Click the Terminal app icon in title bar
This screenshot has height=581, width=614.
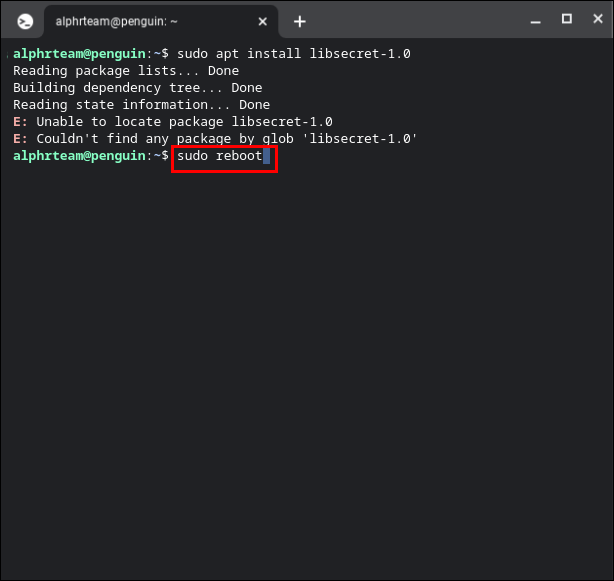click(x=25, y=22)
